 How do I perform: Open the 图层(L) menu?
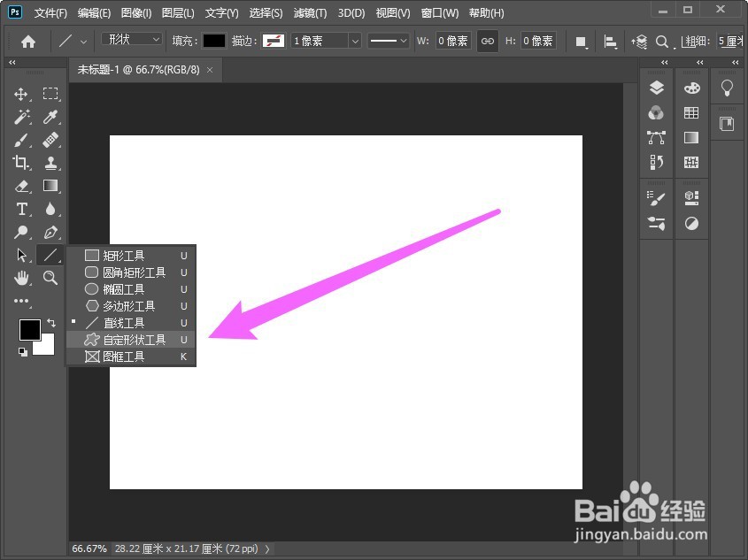pyautogui.click(x=177, y=13)
